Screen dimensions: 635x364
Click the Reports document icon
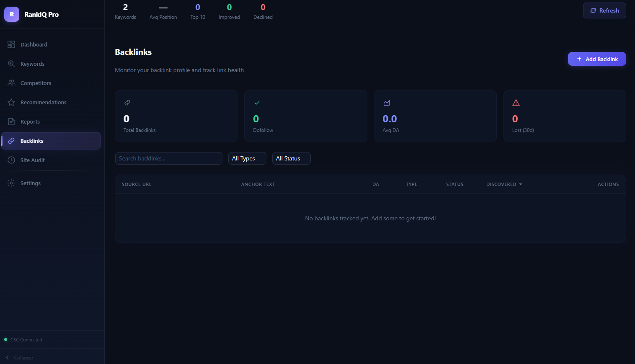(11, 121)
